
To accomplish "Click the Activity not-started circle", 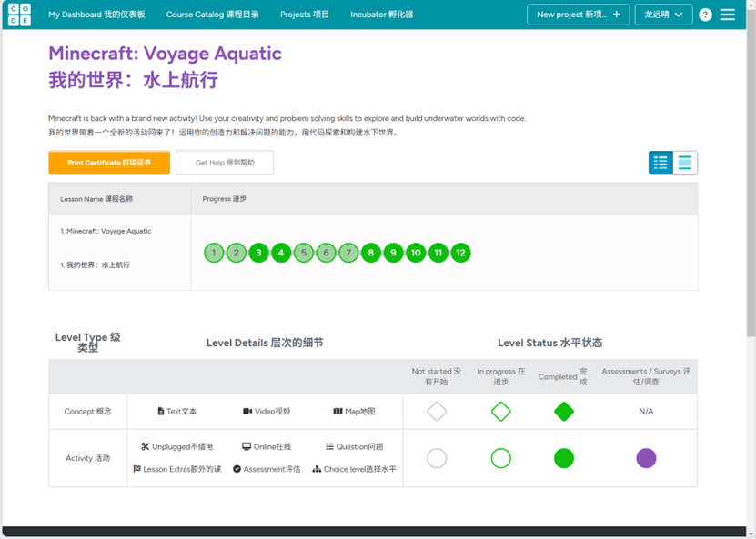I will pos(437,458).
